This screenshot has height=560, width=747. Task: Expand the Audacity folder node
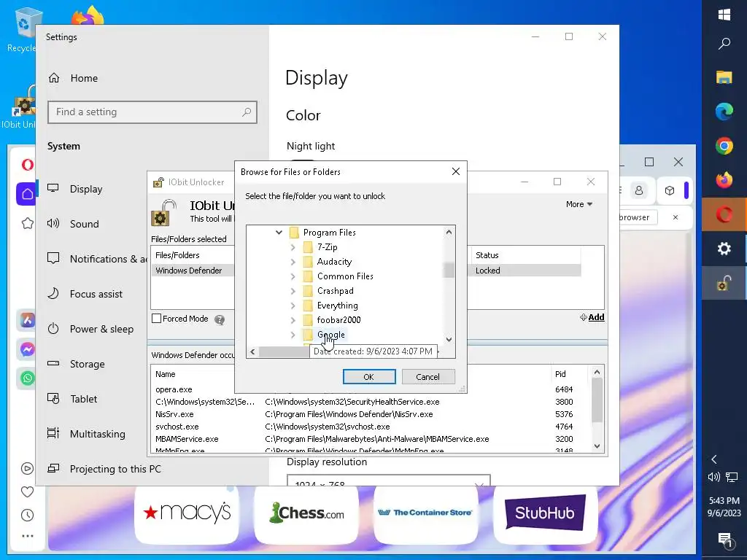point(293,262)
